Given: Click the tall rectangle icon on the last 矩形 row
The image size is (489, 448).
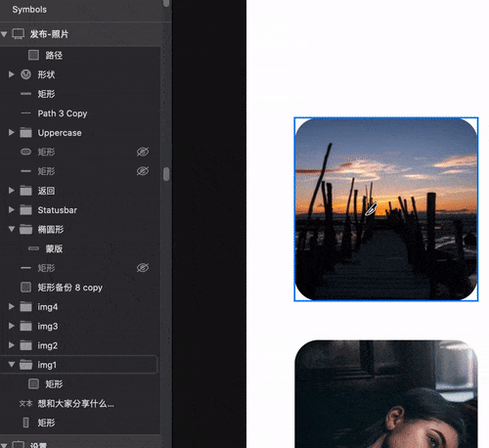Looking at the screenshot, I should pos(25,423).
